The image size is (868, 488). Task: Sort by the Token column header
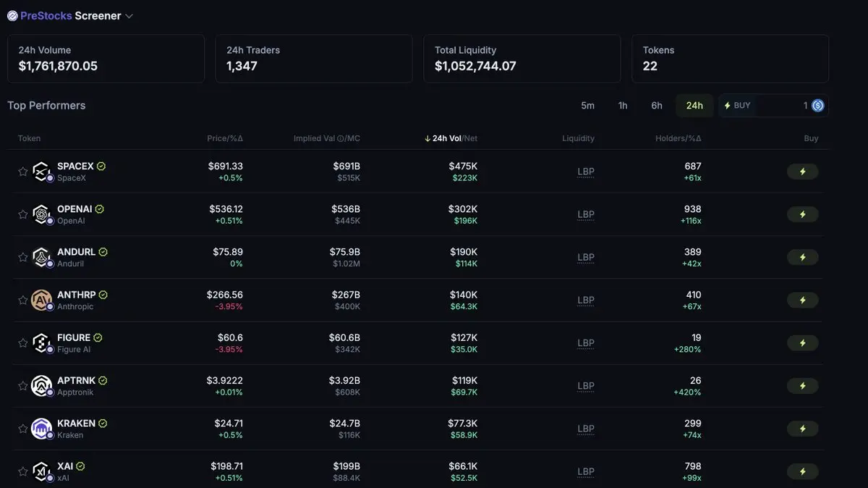coord(30,138)
